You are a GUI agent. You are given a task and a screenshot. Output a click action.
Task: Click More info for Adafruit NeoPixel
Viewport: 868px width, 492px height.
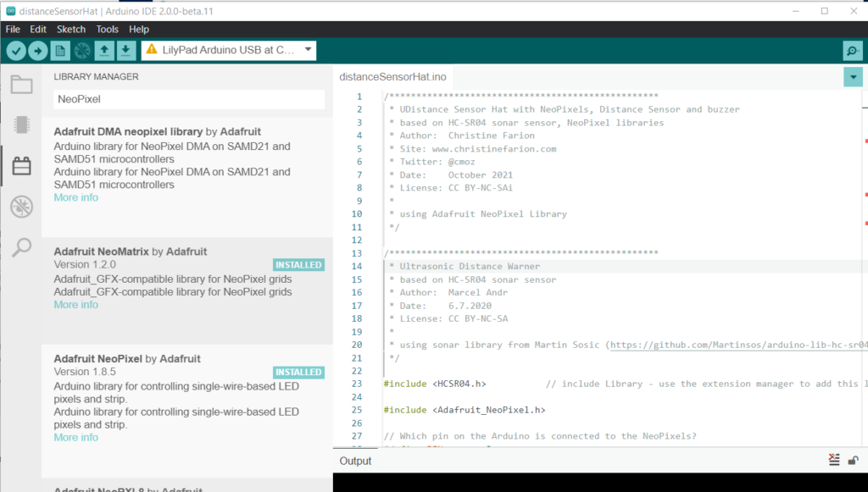coord(75,437)
